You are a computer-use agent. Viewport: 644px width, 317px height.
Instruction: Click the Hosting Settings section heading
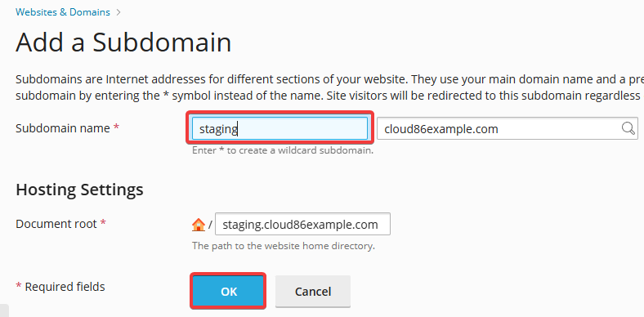79,190
